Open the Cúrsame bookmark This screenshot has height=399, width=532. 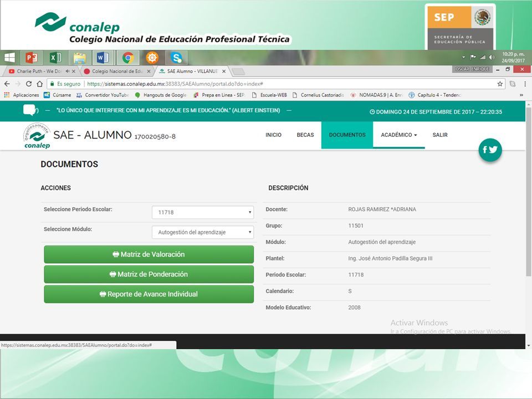click(58, 95)
